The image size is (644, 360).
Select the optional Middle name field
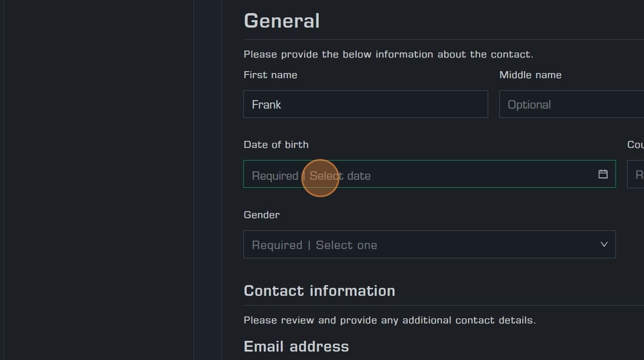pos(572,104)
